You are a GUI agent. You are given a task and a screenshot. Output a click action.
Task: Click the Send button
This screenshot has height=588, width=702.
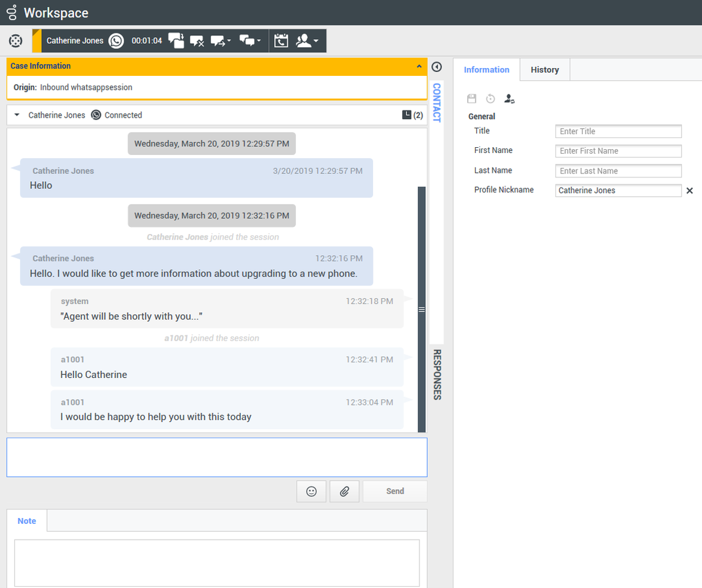(x=395, y=491)
